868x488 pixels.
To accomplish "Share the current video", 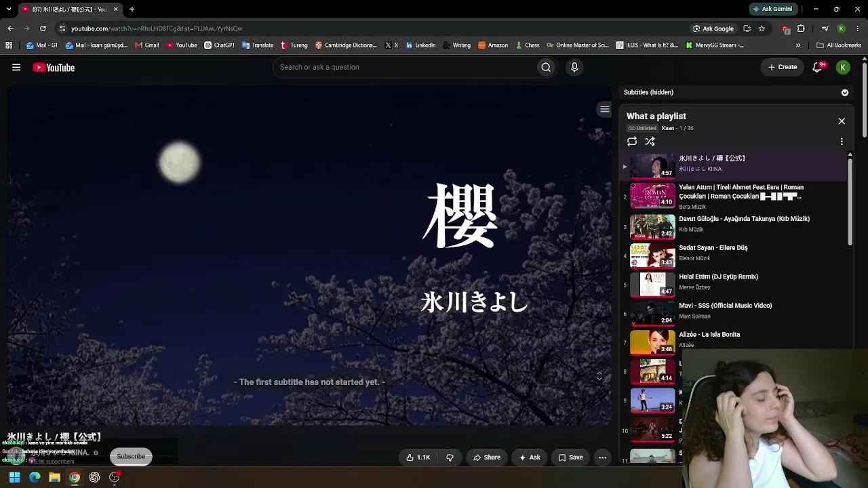I will [487, 457].
